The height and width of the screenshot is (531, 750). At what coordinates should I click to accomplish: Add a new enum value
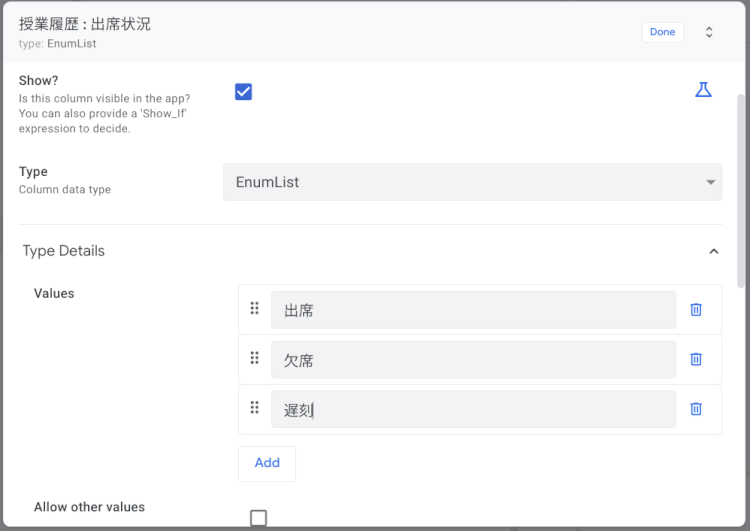pyautogui.click(x=267, y=463)
